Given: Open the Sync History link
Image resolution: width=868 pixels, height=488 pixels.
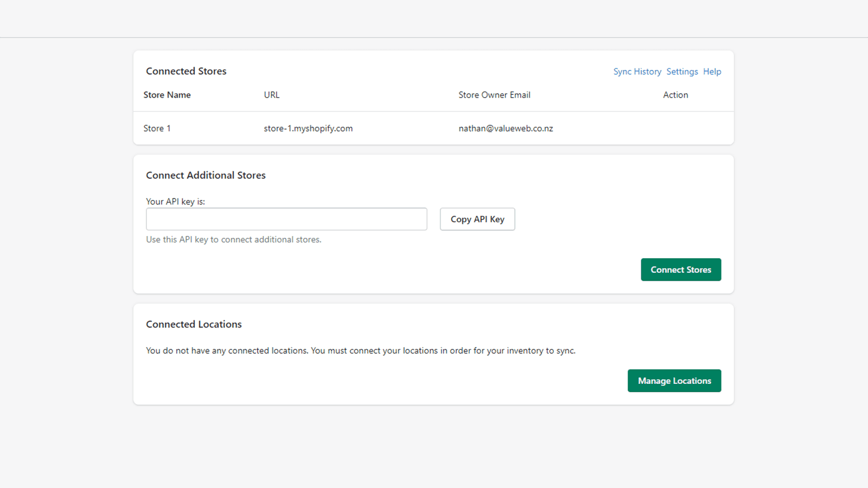Looking at the screenshot, I should click(637, 72).
